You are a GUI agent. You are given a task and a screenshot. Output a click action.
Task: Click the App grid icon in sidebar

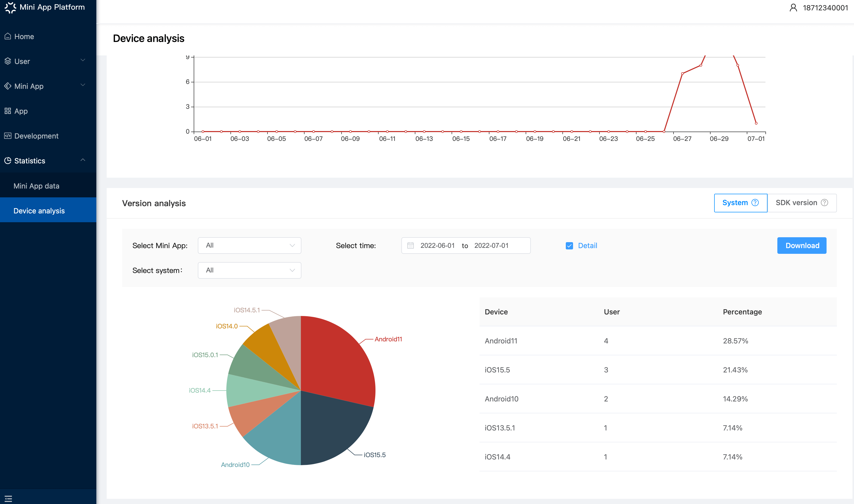point(8,111)
